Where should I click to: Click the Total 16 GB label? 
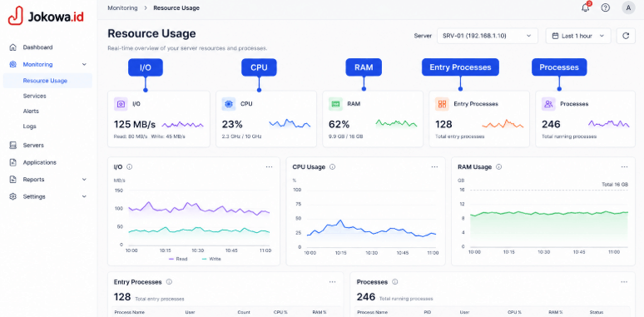click(615, 185)
